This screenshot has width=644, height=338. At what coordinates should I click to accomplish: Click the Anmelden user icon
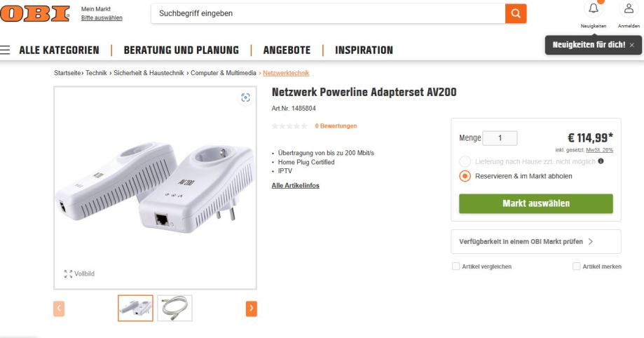pos(629,9)
